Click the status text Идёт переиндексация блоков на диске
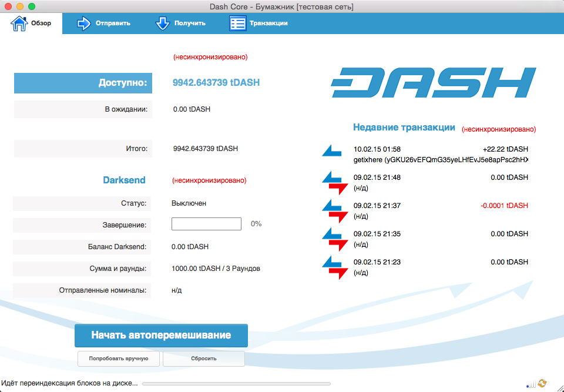 tap(69, 383)
